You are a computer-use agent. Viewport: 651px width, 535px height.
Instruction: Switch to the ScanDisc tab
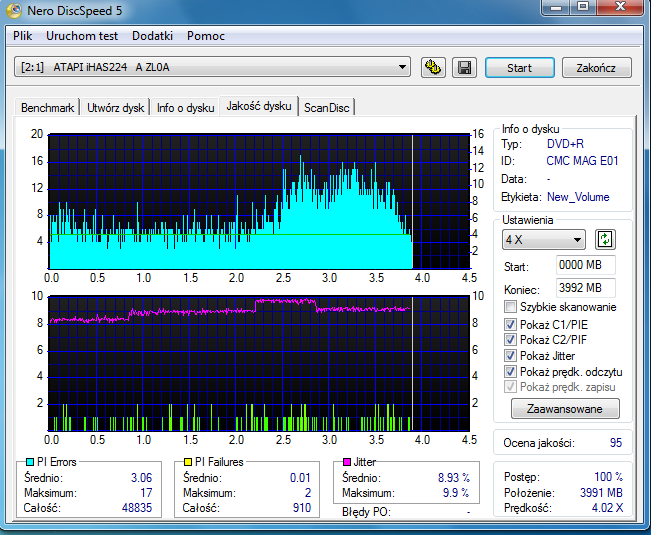pyautogui.click(x=326, y=108)
